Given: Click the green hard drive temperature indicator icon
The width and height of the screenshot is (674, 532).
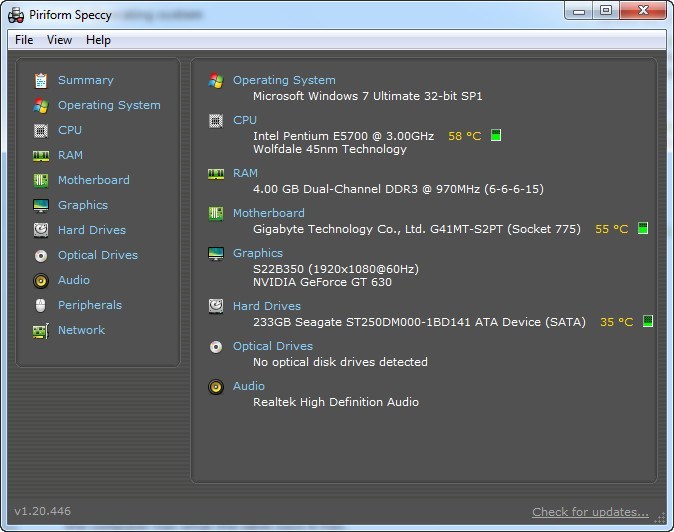Looking at the screenshot, I should coord(648,321).
